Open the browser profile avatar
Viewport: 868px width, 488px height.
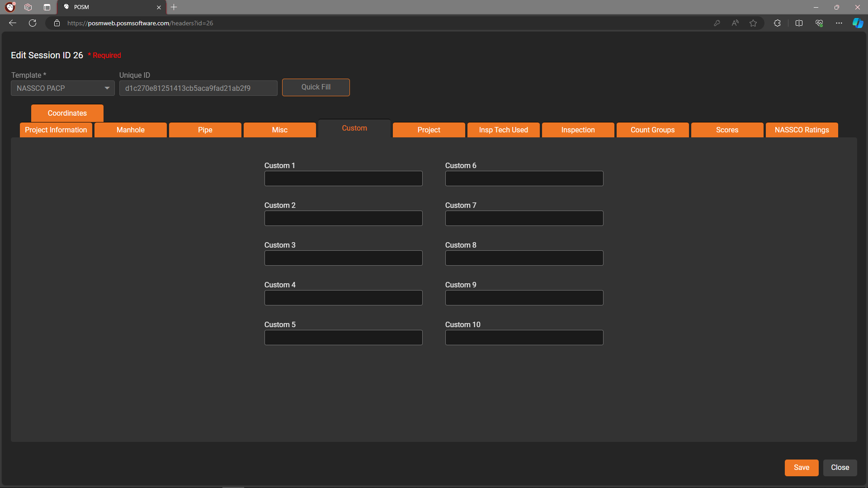click(x=10, y=7)
